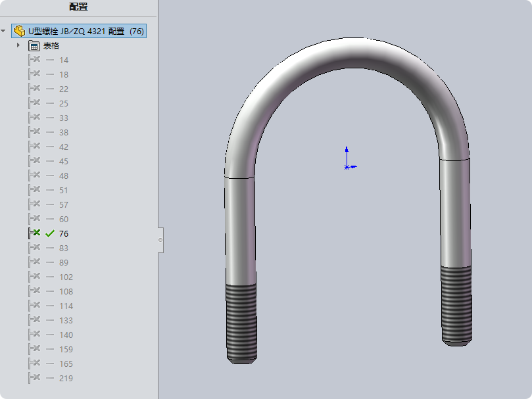Click the coordinate origin marker in the viewport
The height and width of the screenshot is (399, 532).
click(x=347, y=167)
